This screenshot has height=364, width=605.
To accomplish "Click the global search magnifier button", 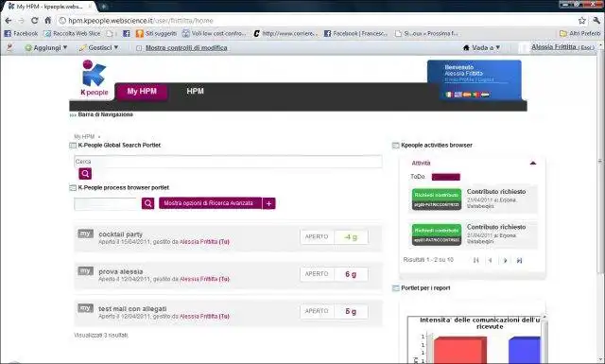I will click(x=85, y=174).
